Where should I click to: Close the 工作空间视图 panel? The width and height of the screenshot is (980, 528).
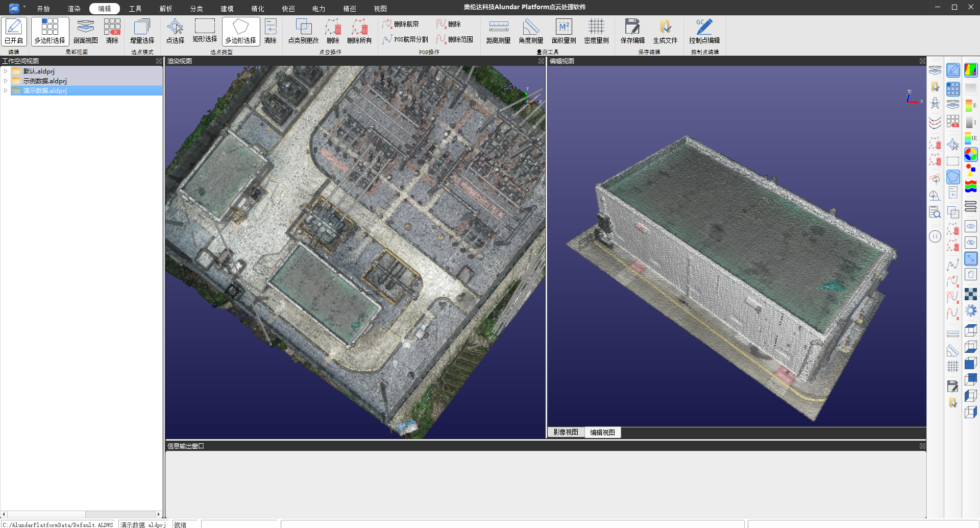point(159,61)
